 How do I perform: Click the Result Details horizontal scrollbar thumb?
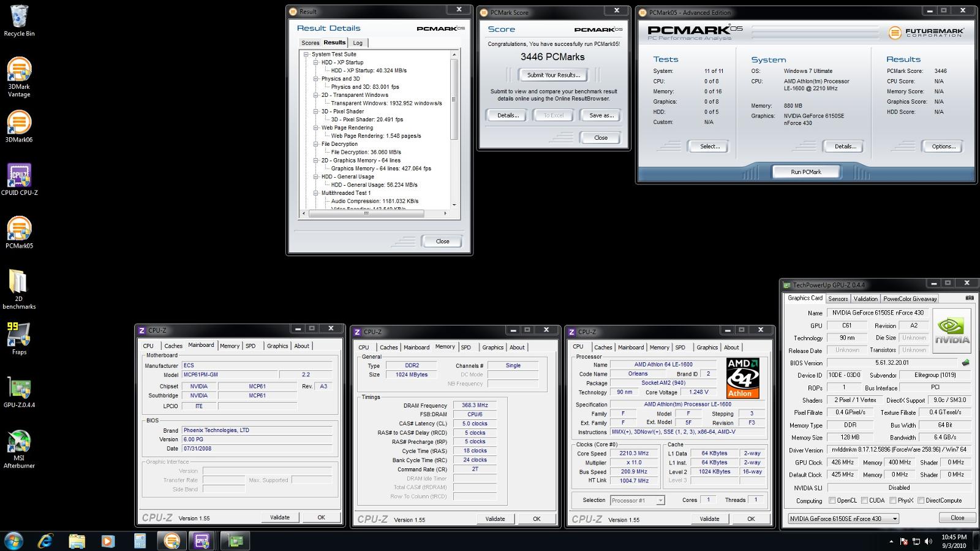pos(366,213)
